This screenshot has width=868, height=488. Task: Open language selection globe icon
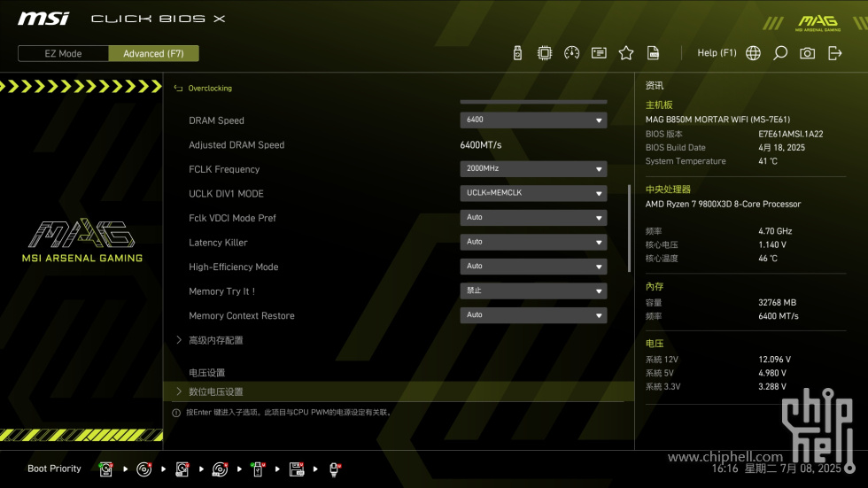[x=753, y=53]
